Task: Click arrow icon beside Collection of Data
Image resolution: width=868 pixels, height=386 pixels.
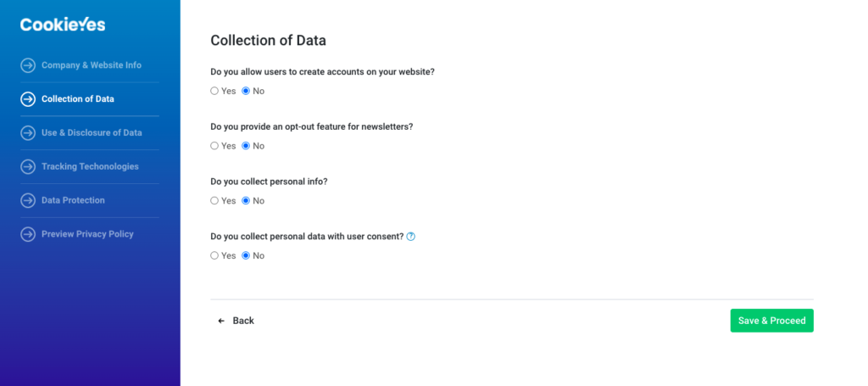Action: coord(28,99)
